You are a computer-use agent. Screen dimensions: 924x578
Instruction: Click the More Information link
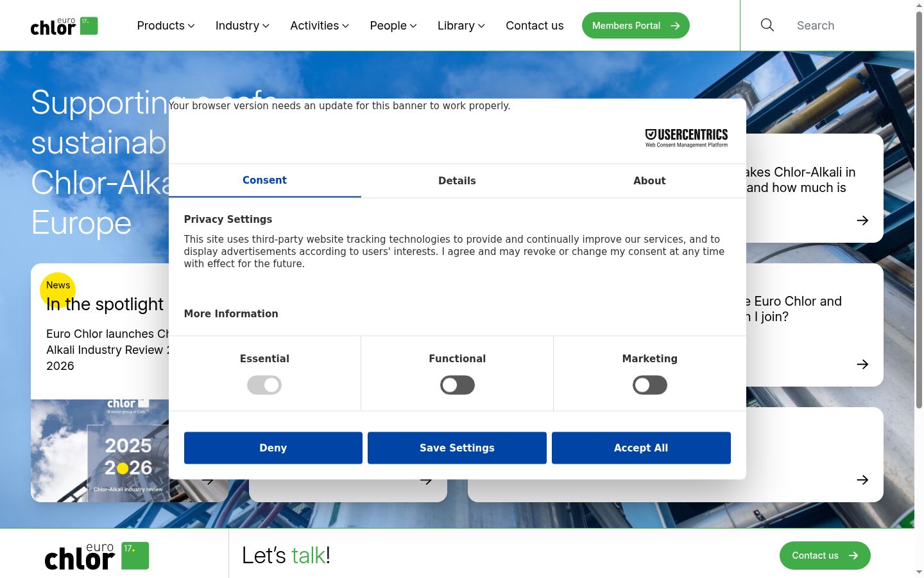tap(231, 313)
